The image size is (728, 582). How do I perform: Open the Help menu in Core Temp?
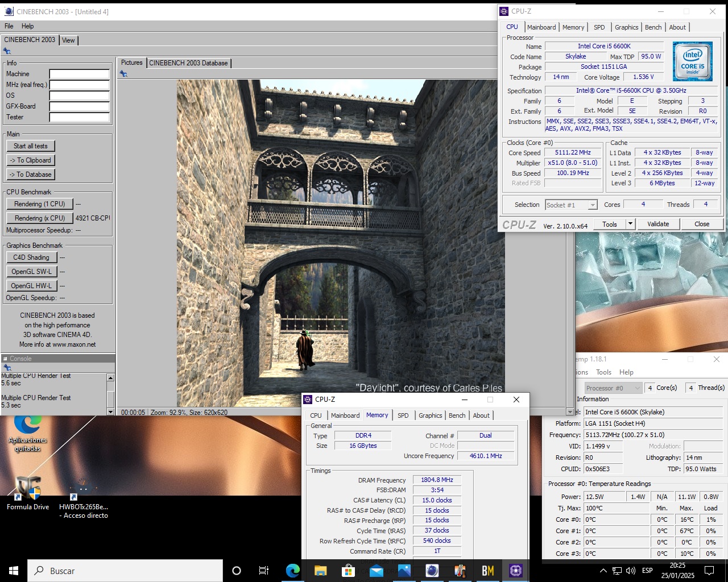pyautogui.click(x=626, y=372)
